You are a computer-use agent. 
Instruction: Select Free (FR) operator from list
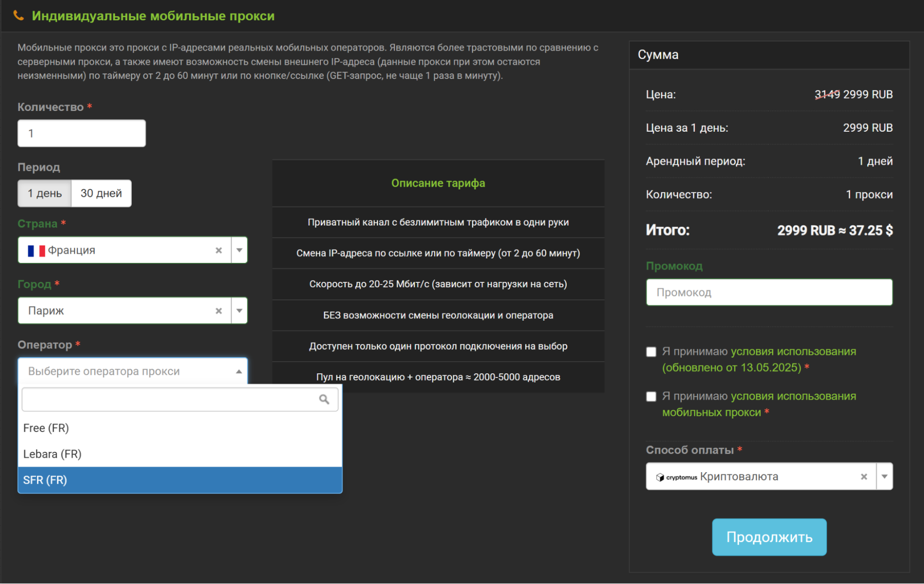46,428
